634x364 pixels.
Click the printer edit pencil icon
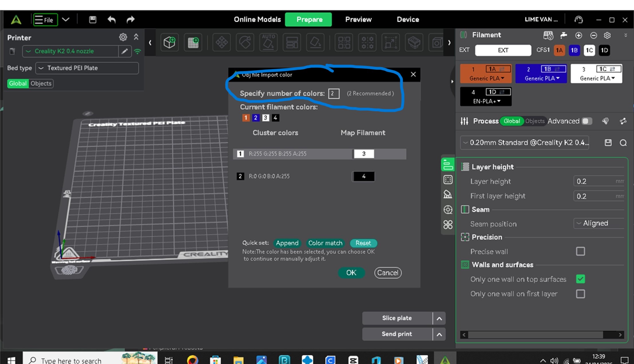124,51
